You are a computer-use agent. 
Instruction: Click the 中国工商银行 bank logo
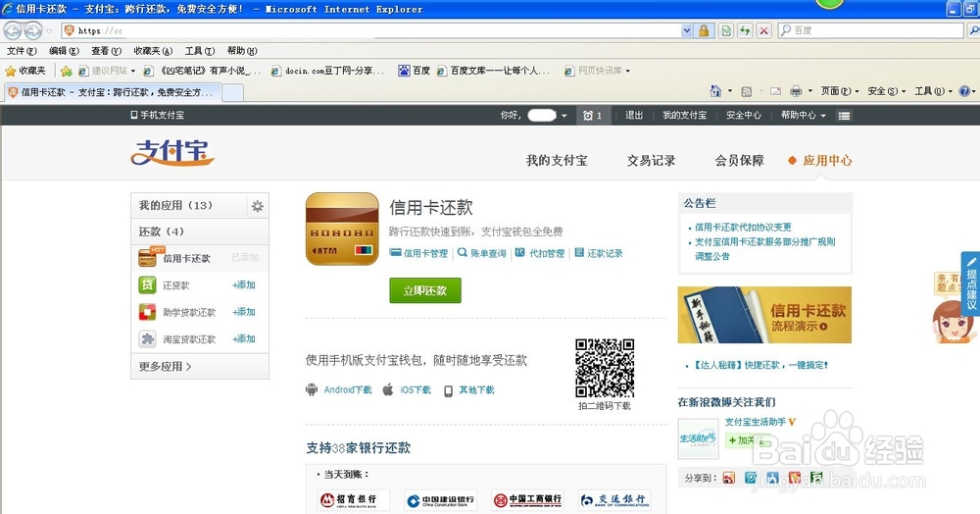click(527, 500)
